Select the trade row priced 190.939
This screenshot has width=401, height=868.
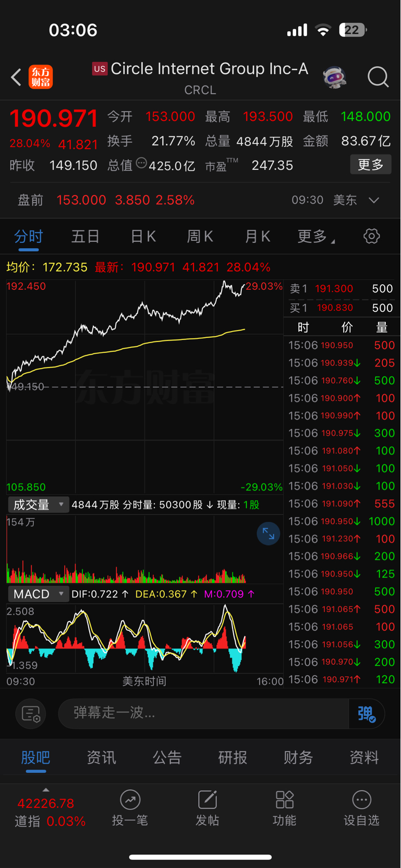click(342, 363)
